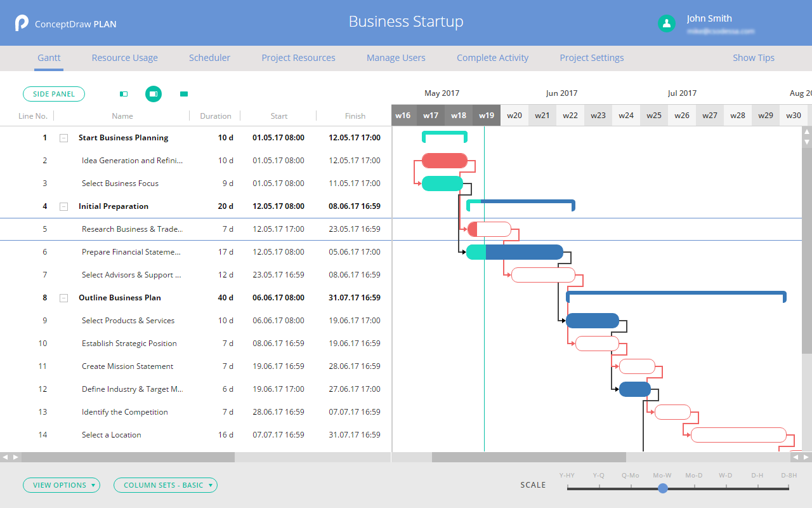The image size is (812, 508).
Task: Set the scale to Q-Mo
Action: pyautogui.click(x=631, y=476)
